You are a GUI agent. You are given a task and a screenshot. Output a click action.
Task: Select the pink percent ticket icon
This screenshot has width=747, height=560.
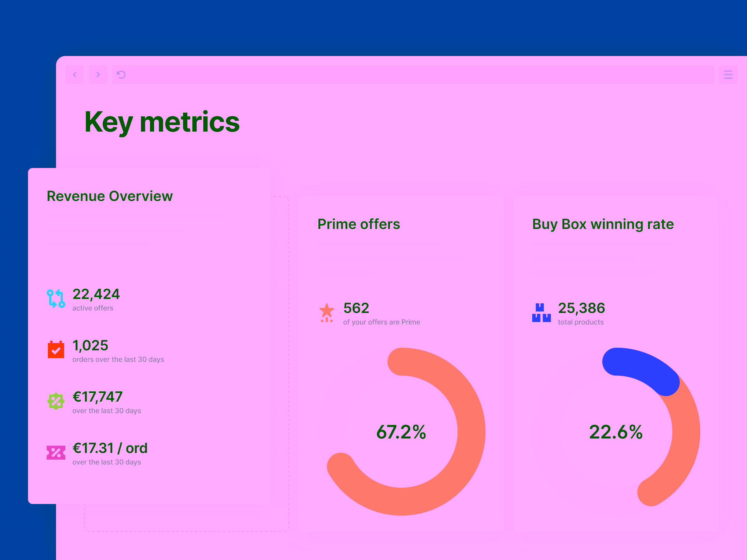[55, 453]
